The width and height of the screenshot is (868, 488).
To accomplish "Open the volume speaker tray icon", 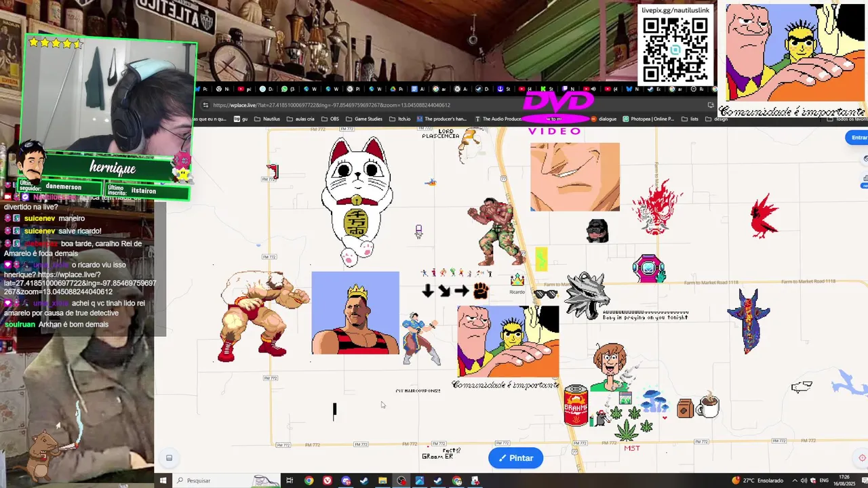I will pos(804,481).
